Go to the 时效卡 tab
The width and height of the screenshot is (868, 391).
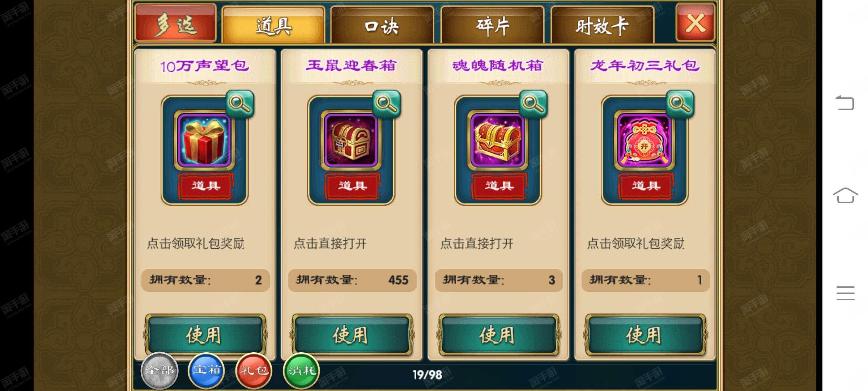603,25
